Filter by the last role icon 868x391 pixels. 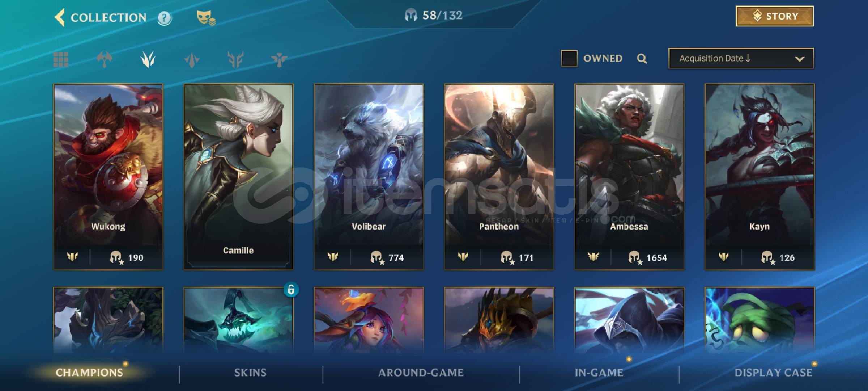[279, 59]
